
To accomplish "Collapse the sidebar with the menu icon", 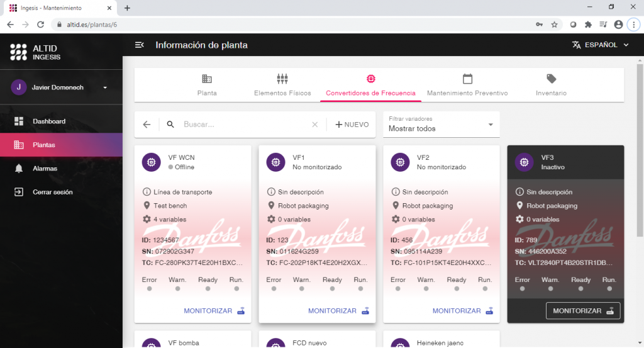I will pos(140,45).
